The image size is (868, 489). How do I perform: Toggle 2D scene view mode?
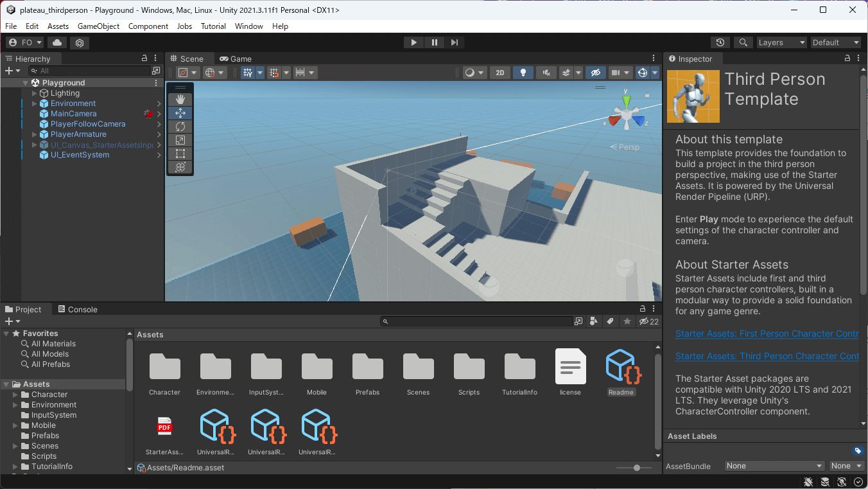pos(500,73)
